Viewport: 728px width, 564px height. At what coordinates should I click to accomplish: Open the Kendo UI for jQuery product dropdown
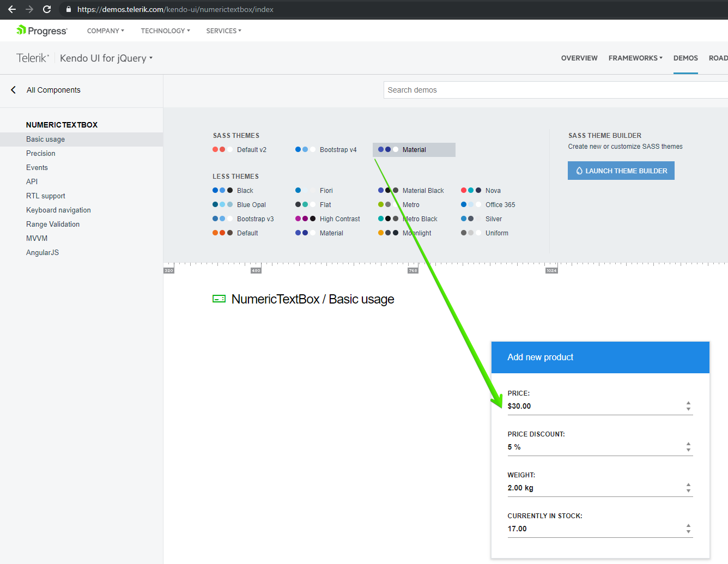click(x=106, y=58)
